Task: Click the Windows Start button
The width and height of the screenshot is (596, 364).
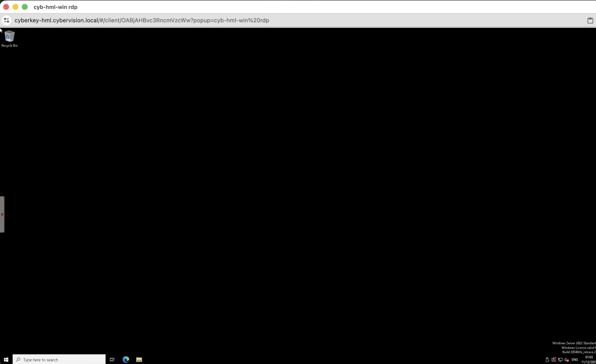Action: (x=6, y=359)
